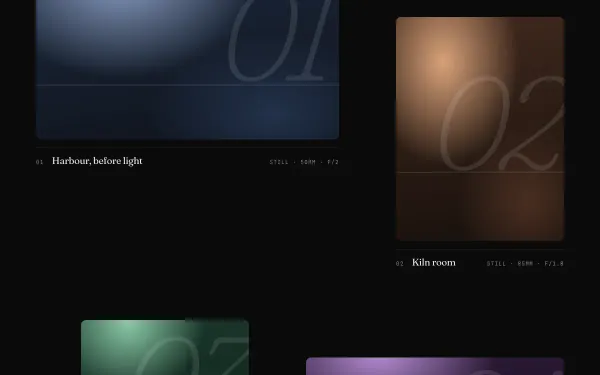This screenshot has height=375, width=600.
Task: Click the title 'Harbour, before light'
Action: tap(97, 161)
